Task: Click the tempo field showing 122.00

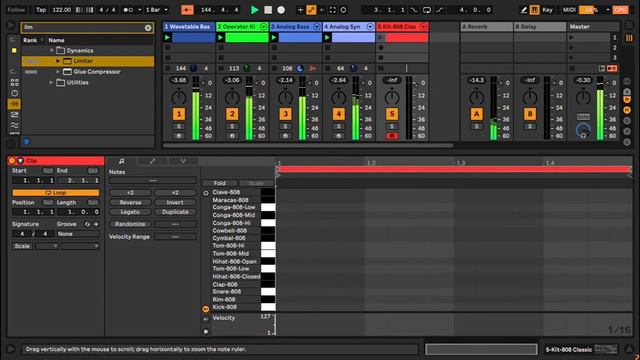Action: click(62, 10)
